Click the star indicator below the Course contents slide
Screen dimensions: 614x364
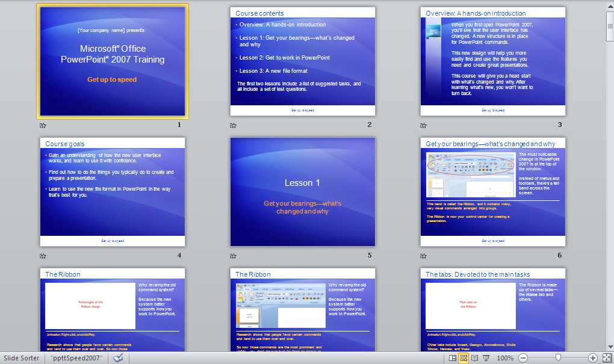233,125
